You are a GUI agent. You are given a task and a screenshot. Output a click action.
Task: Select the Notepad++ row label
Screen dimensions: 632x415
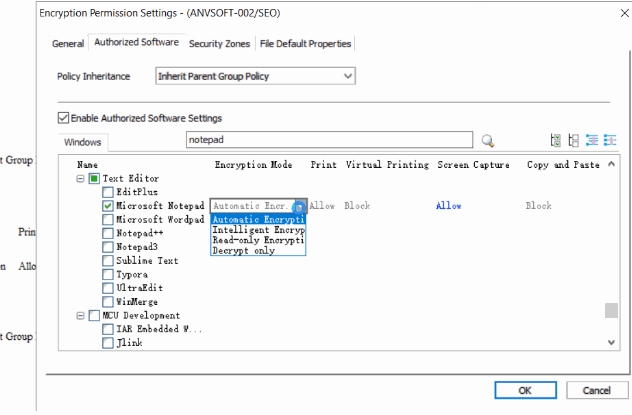[140, 233]
